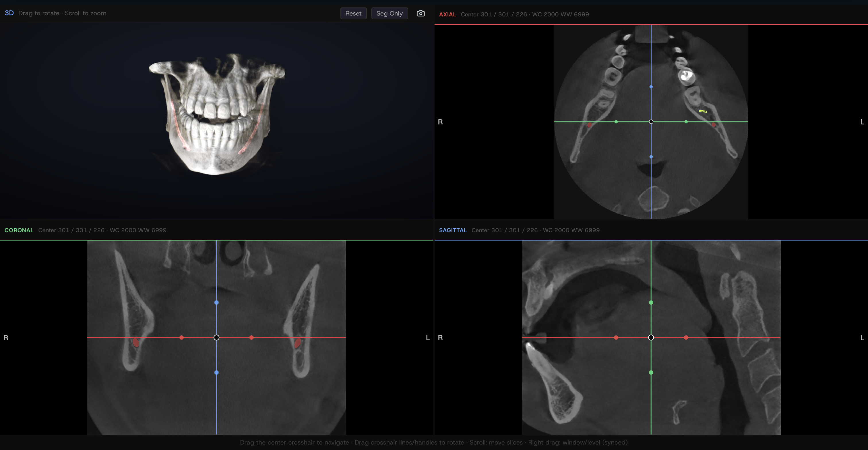
Task: Click red canal marker on axial left mandible
Action: point(713,124)
